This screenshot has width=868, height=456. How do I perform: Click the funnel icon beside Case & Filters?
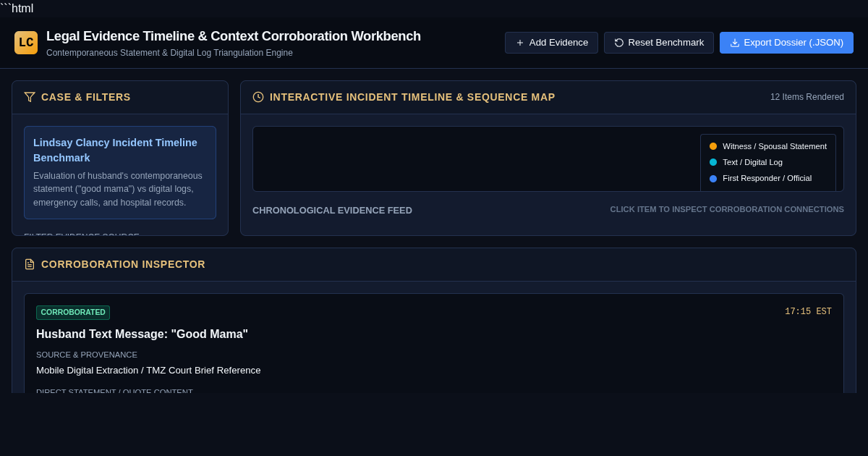coord(30,97)
